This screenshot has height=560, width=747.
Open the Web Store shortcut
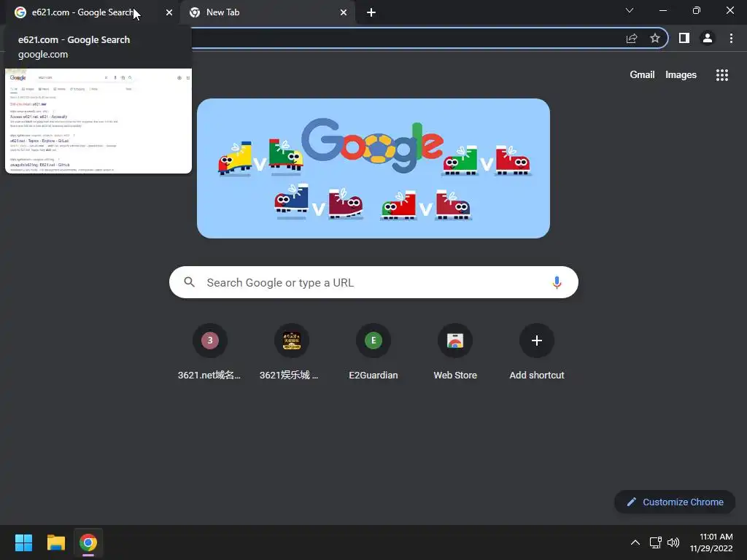tap(455, 353)
